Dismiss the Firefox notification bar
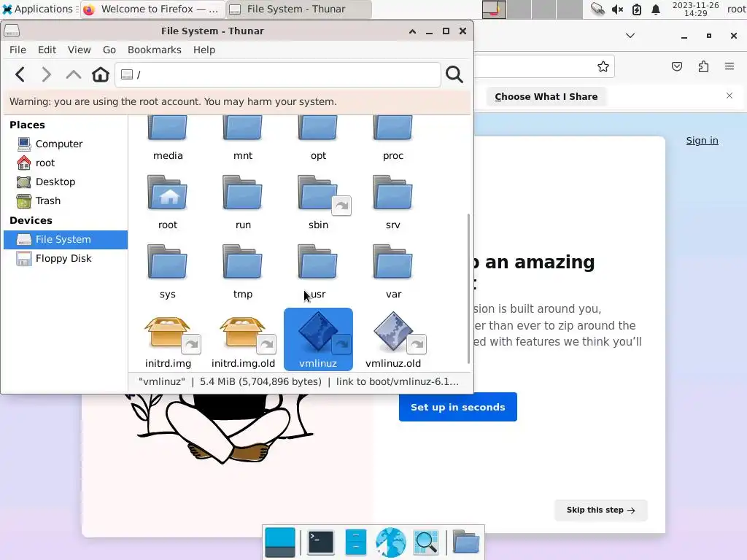Screen dimensions: 747x560 (729, 96)
